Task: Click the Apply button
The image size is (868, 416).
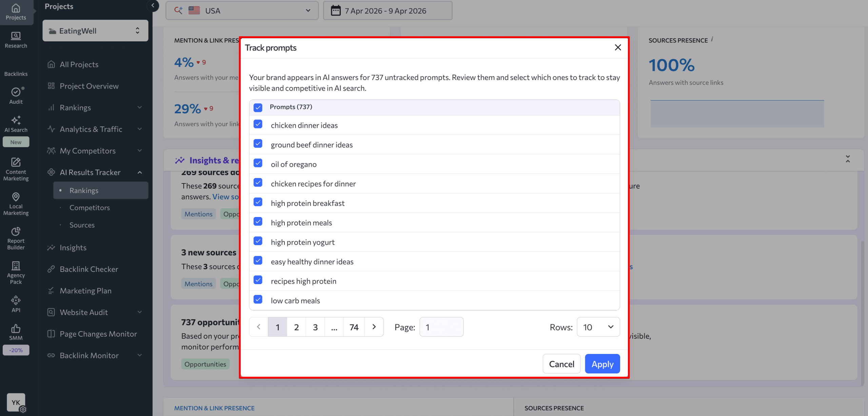Action: [602, 363]
